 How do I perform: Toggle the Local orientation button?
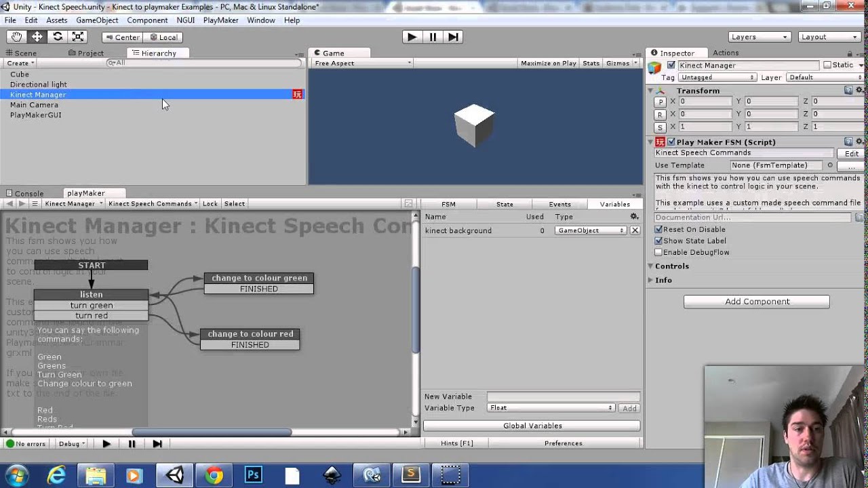coord(163,37)
